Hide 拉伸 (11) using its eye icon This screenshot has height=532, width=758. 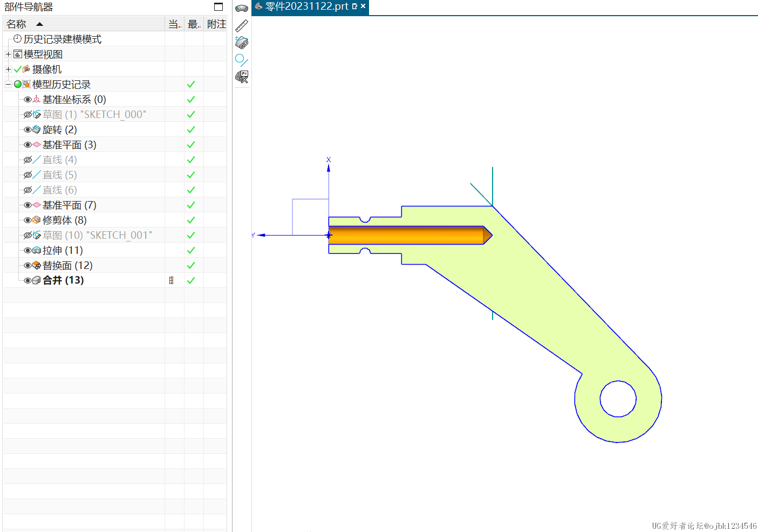[x=28, y=251]
